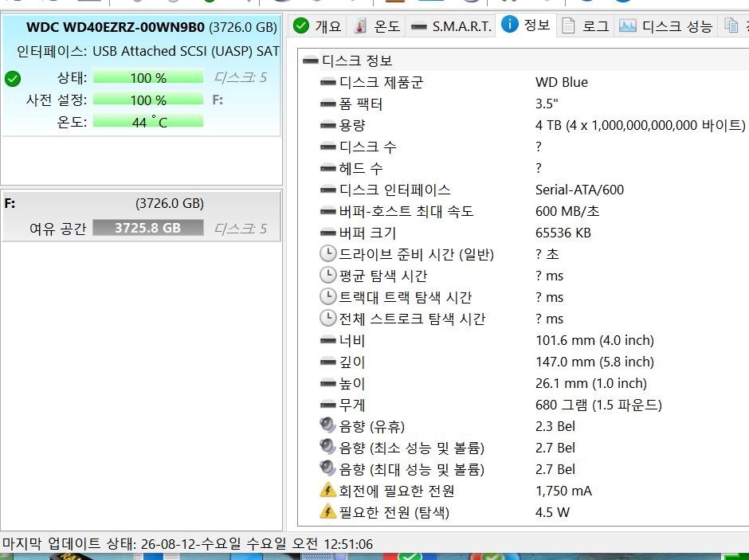
Task: Click the green checkmark on 개요 tab
Action: [301, 25]
